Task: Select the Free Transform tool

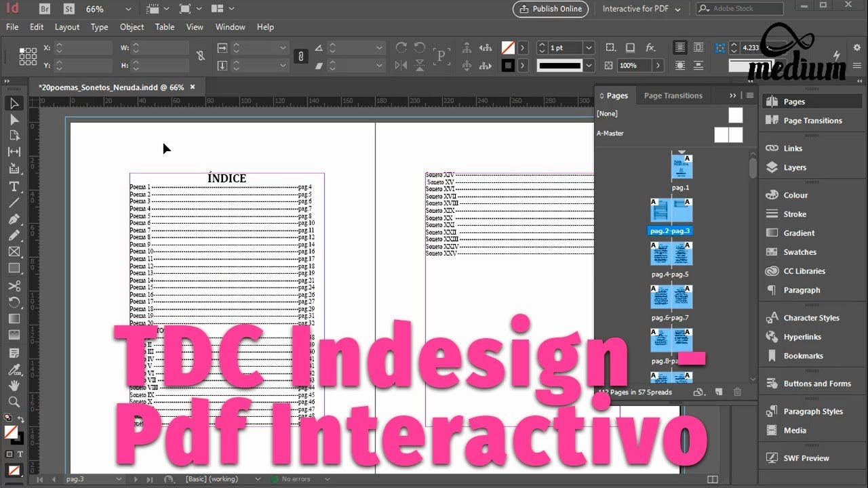Action: pos(14,302)
